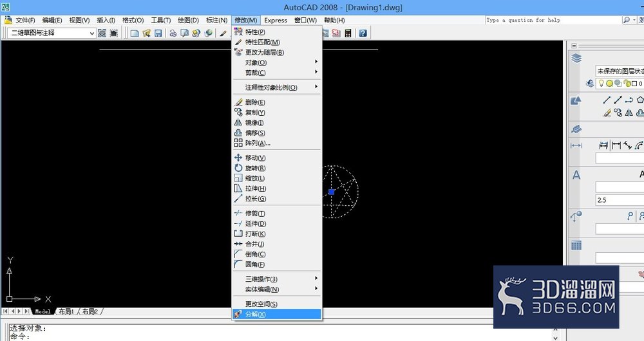
Task: Click the Move (移动) command icon
Action: [x=238, y=158]
